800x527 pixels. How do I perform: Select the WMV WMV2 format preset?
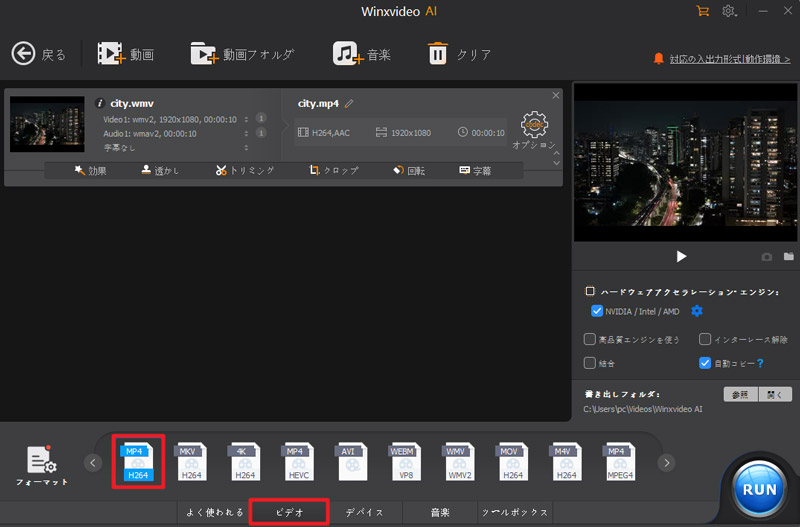pyautogui.click(x=459, y=462)
